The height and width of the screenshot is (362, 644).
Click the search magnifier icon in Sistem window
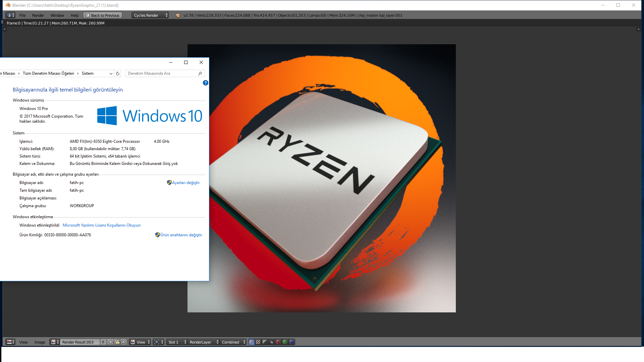[x=200, y=73]
